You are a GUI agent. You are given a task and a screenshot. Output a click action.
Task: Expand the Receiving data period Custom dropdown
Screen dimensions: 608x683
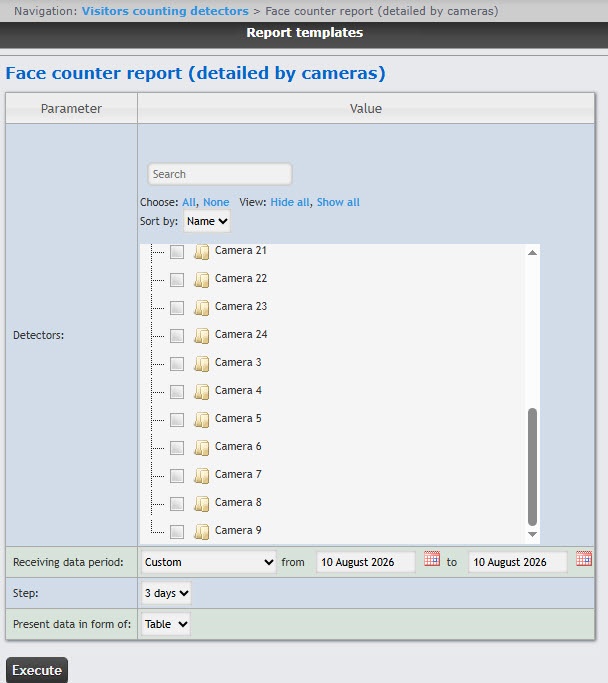tap(209, 562)
